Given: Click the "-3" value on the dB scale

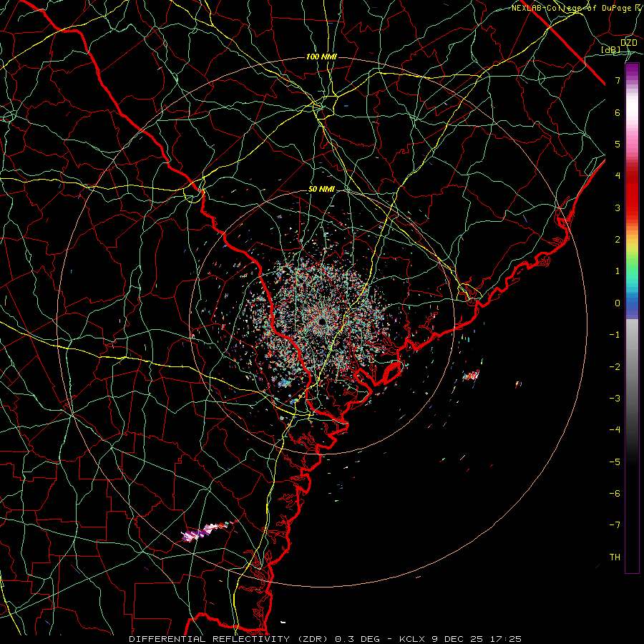Looking at the screenshot, I should pyautogui.click(x=615, y=399).
